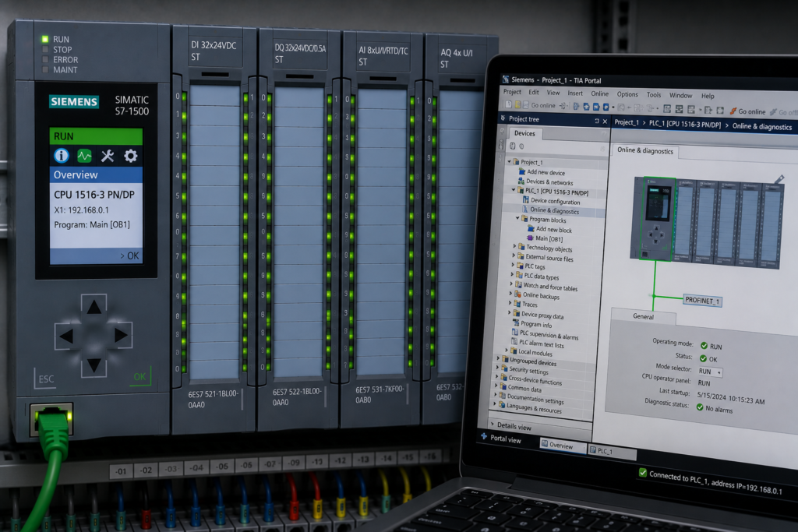Click the Device configuration icon in tree
The height and width of the screenshot is (532, 798).
[x=526, y=199]
